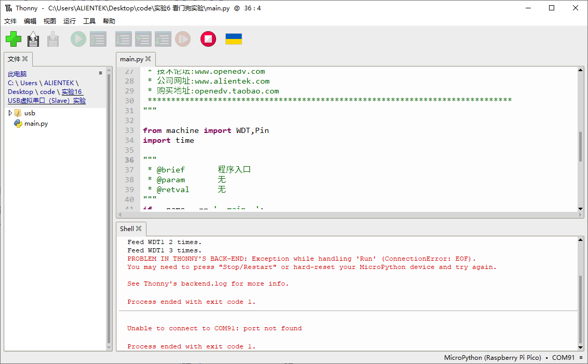This screenshot has width=588, height=364.
Task: Click the editor vertical scrollbar thumb
Action: click(x=581, y=146)
